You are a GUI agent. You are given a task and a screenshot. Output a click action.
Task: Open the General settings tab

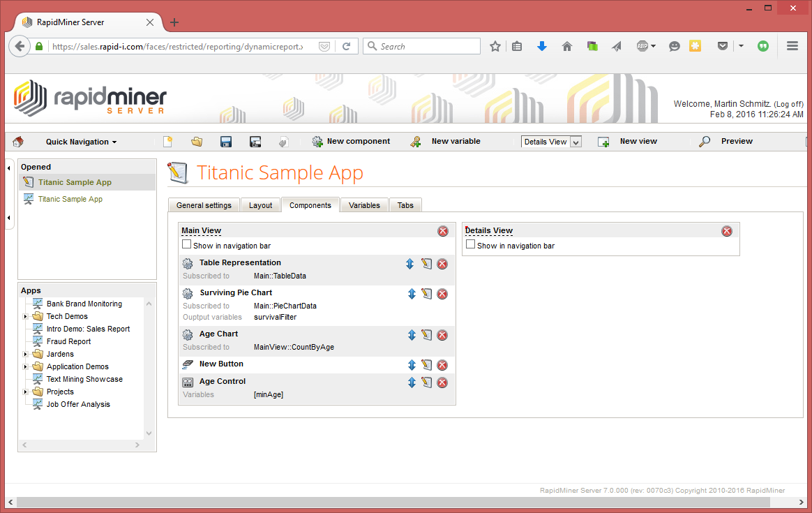pos(204,205)
